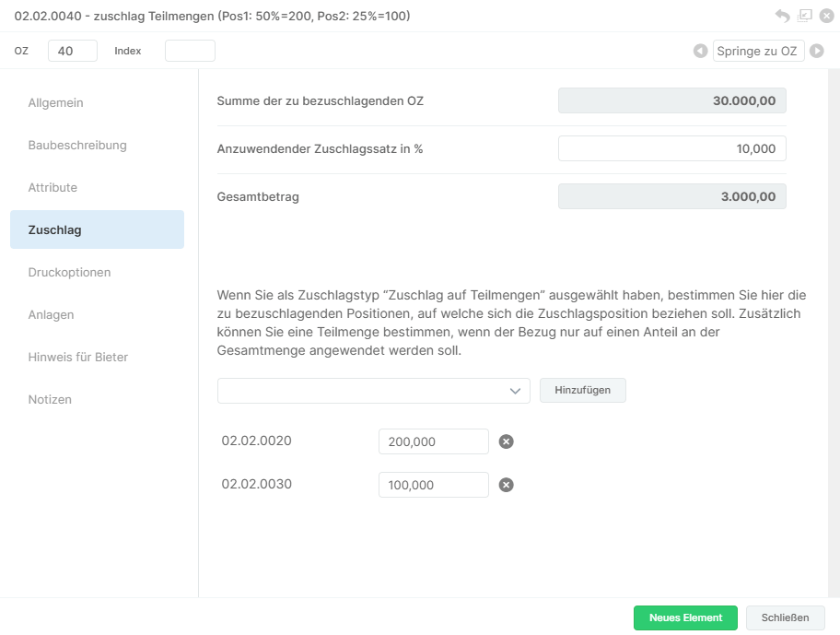Close the dialog with the X icon

click(x=826, y=16)
